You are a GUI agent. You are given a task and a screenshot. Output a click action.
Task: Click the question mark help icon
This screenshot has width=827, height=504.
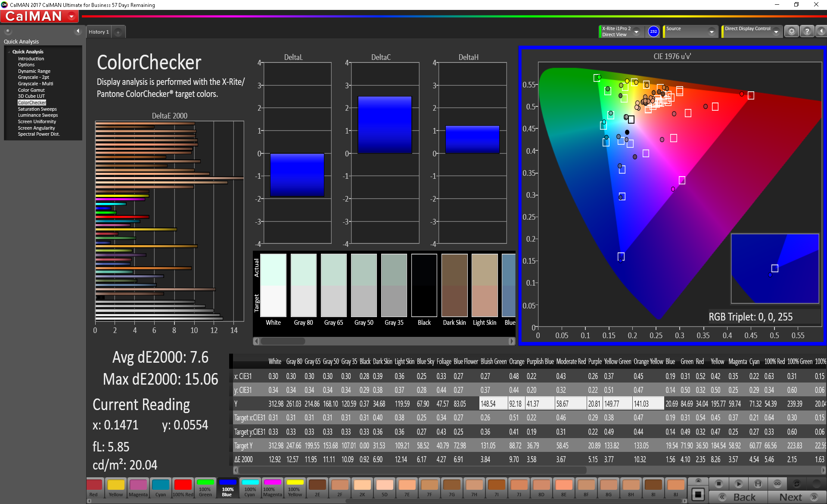pos(807,31)
